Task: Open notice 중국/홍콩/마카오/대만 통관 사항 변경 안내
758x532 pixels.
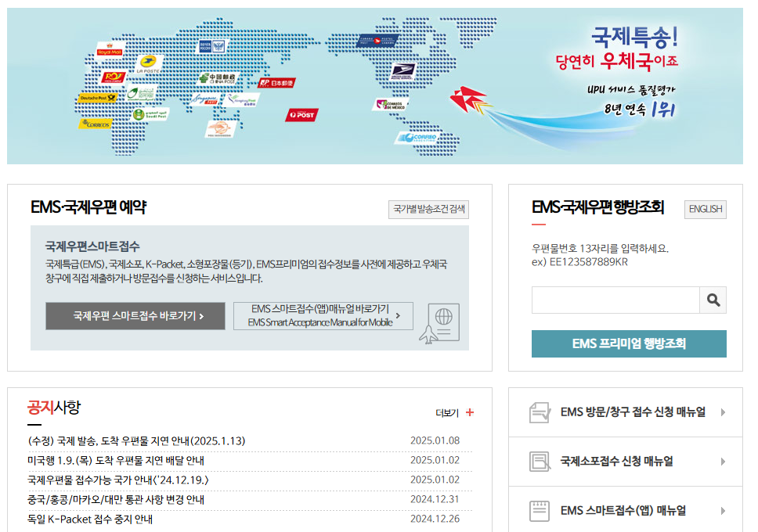Action: [x=116, y=500]
